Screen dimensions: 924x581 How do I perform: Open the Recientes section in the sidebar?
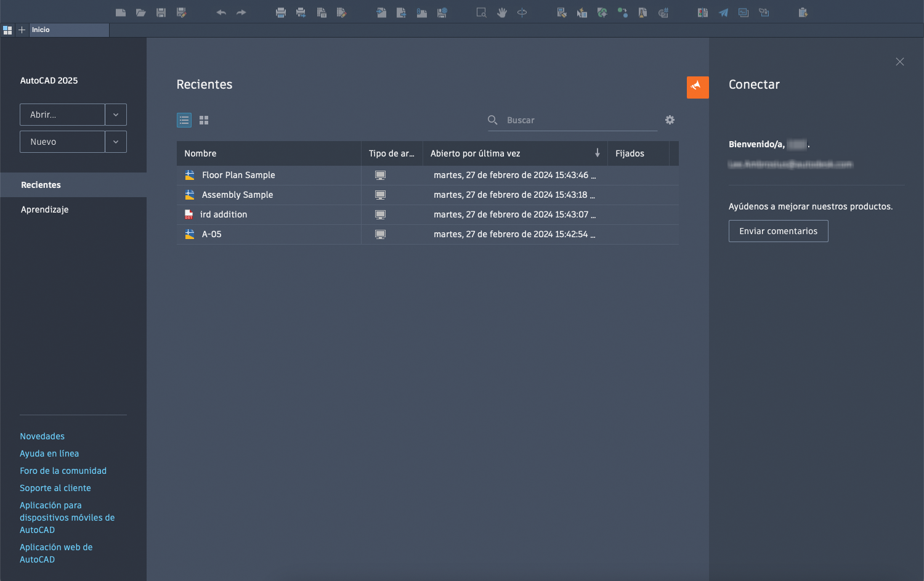73,185
